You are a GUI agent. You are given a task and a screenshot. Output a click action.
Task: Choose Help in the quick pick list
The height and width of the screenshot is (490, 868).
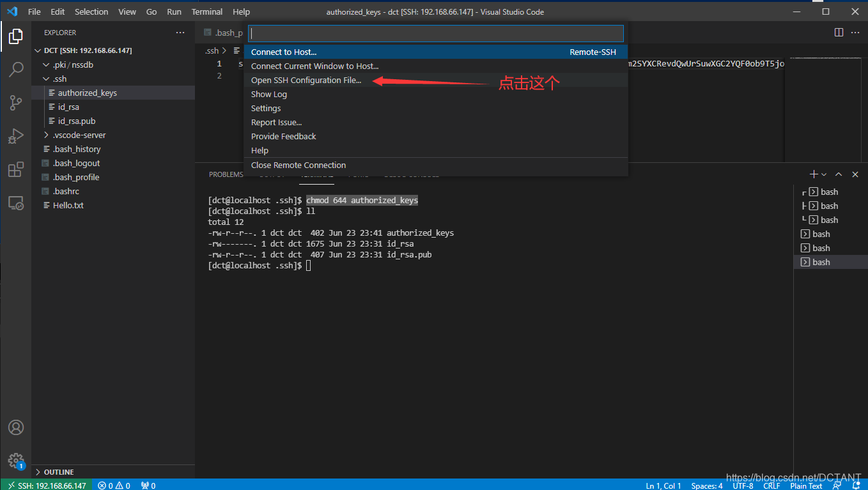tap(436, 150)
